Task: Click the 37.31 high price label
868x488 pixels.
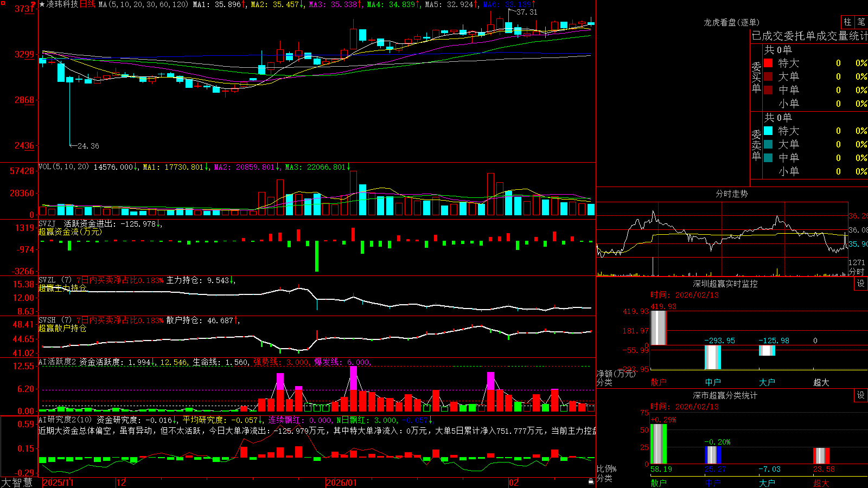Action: point(527,12)
